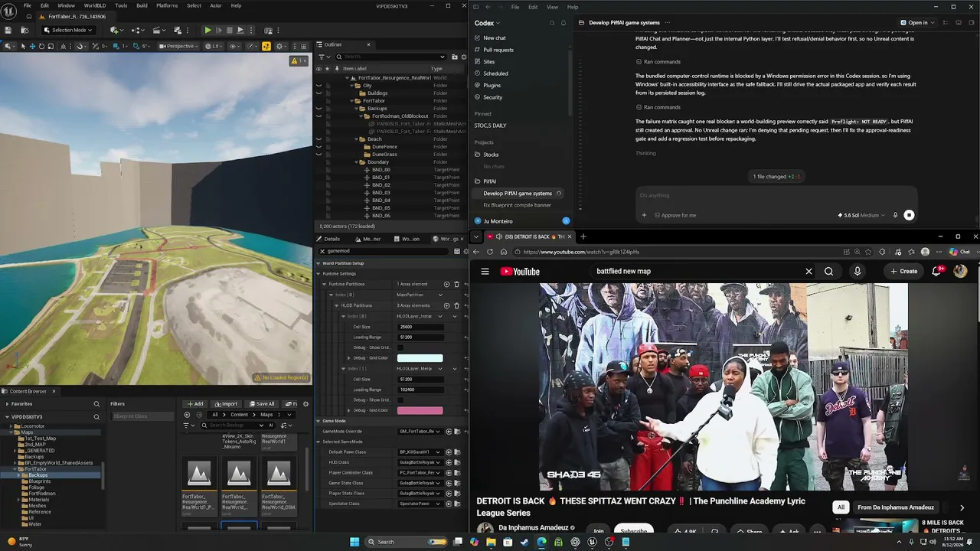This screenshot has height=551, width=980.
Task: Toggle visibility of DuneFence folder in Outliner
Action: pos(318,147)
